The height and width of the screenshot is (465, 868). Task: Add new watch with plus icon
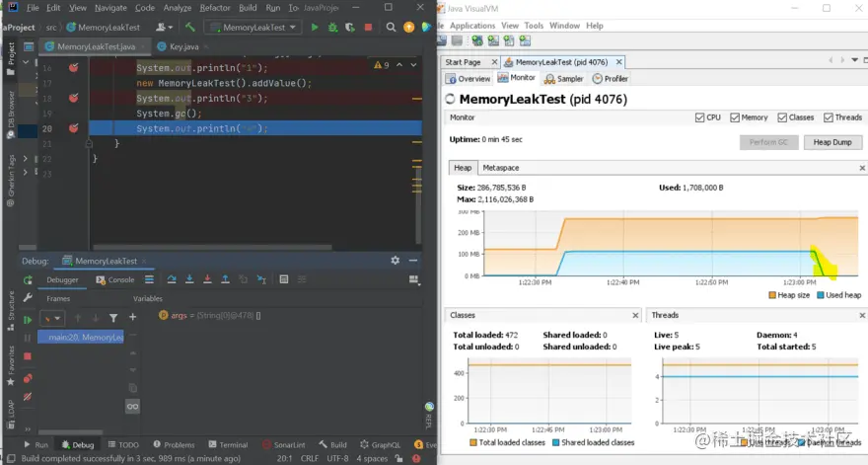[132, 317]
